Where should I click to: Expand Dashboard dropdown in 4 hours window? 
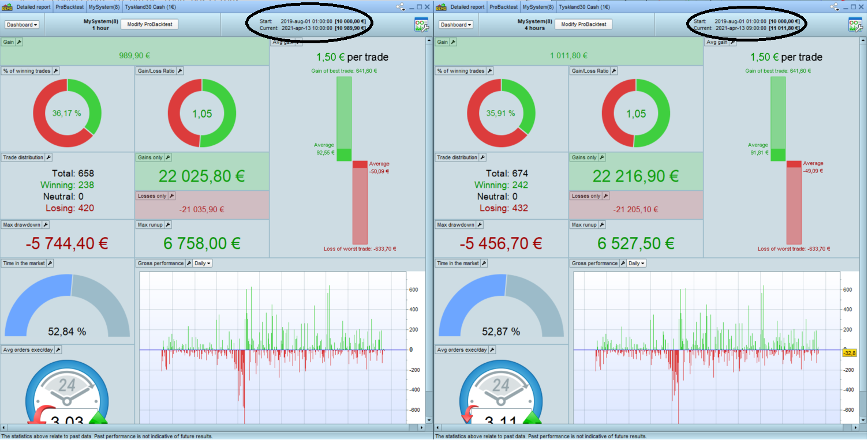tap(457, 25)
